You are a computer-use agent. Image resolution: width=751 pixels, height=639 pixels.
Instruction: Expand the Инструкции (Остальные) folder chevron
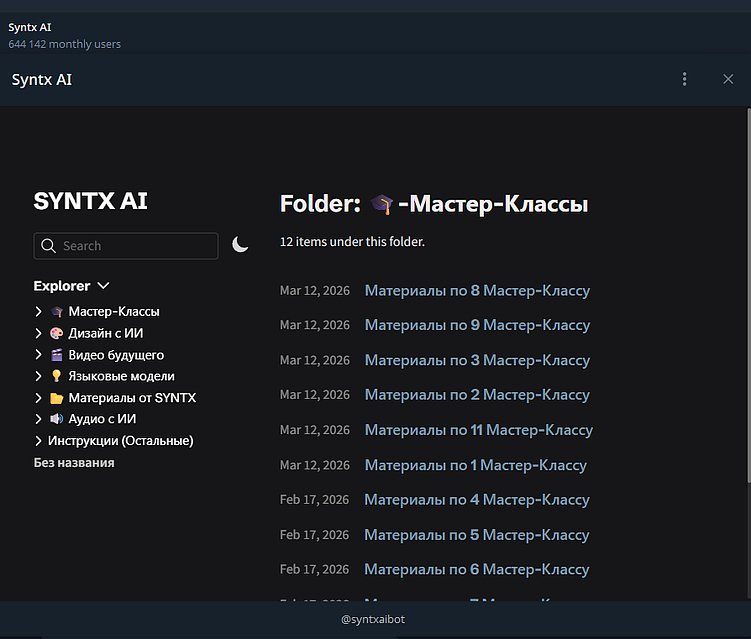pos(38,441)
